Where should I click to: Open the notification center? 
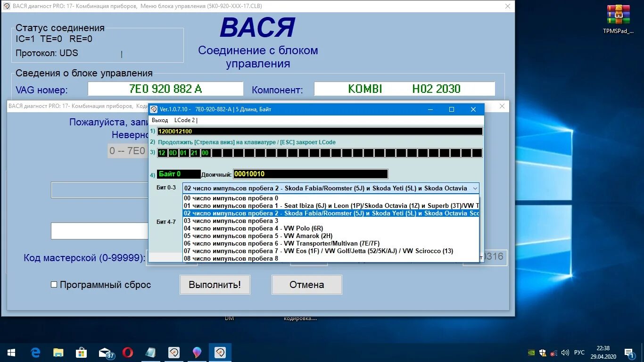(629, 353)
